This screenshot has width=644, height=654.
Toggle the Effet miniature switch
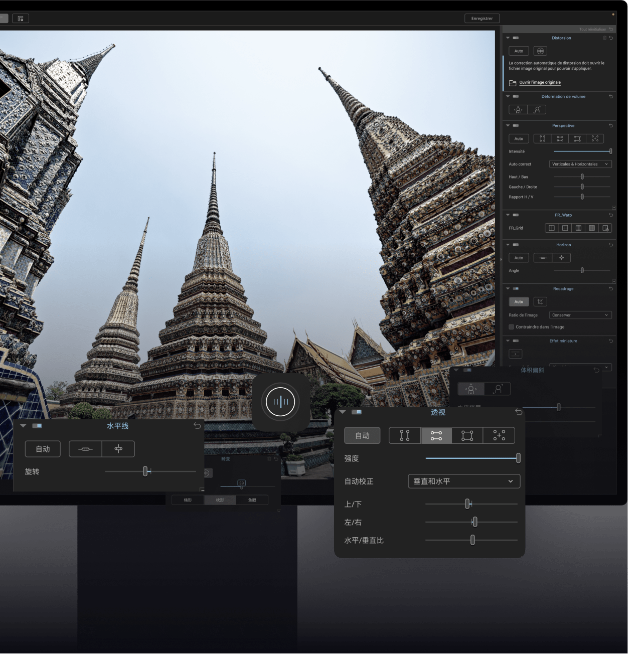(516, 341)
